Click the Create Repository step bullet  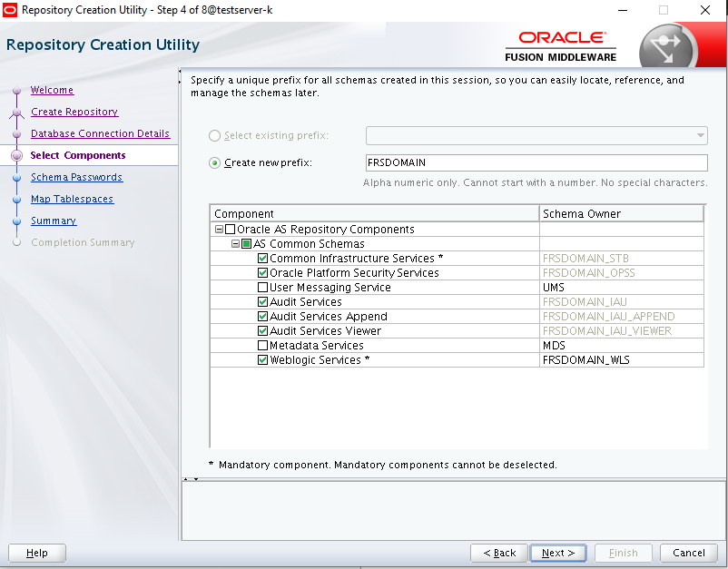coord(16,112)
